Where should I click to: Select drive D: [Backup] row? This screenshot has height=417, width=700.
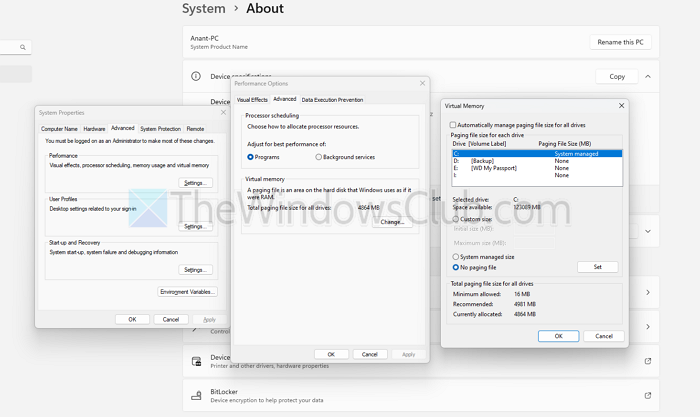pyautogui.click(x=537, y=161)
